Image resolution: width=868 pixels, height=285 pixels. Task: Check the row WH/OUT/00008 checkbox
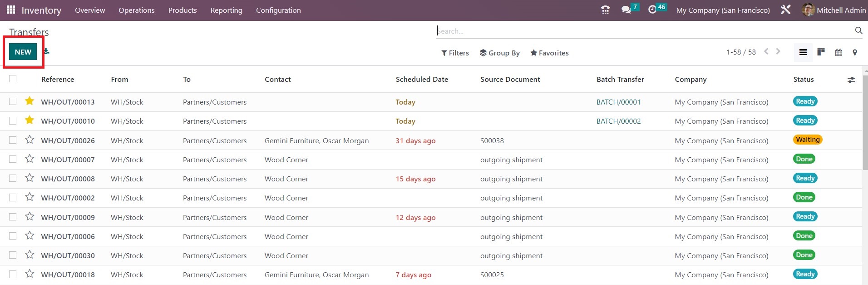pos(13,178)
